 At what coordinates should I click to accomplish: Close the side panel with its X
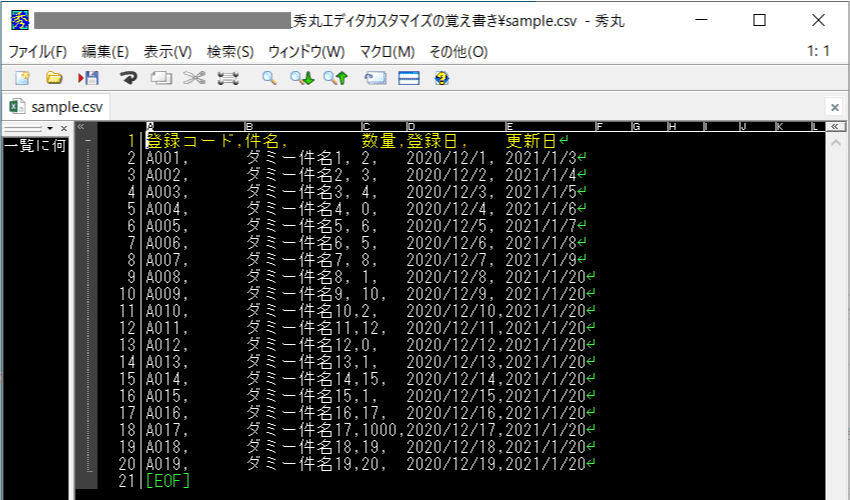tap(64, 129)
